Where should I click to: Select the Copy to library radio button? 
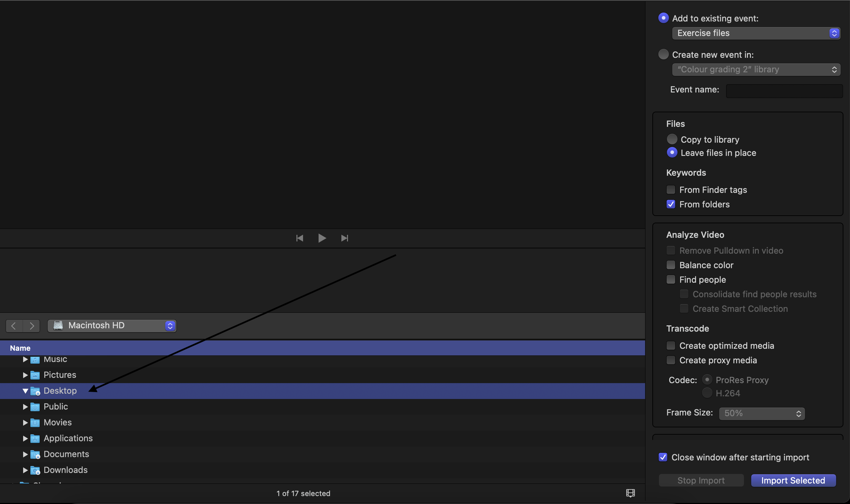tap(672, 139)
